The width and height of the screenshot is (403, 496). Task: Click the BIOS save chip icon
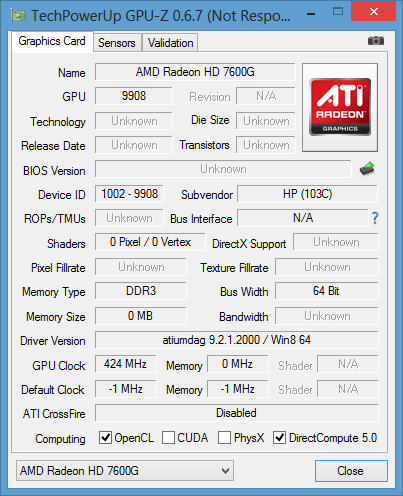point(367,169)
